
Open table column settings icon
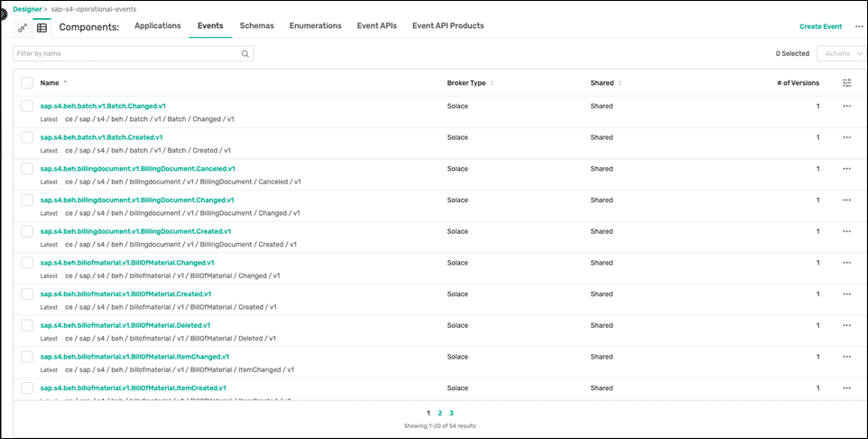pos(847,83)
